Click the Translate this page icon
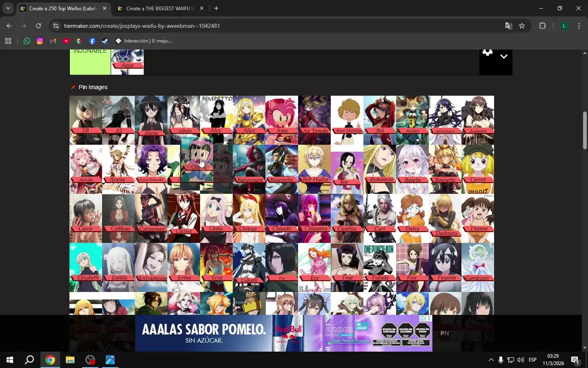This screenshot has width=588, height=368. [508, 26]
